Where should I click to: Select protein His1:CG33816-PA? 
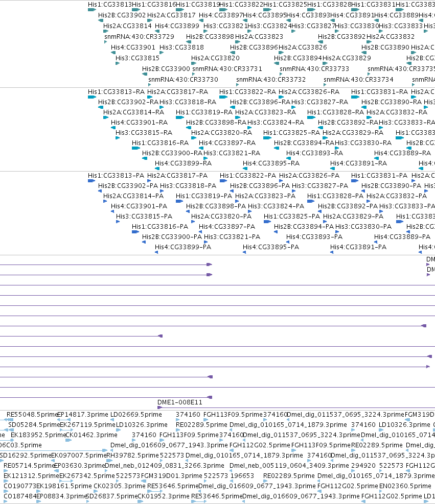click(x=160, y=227)
